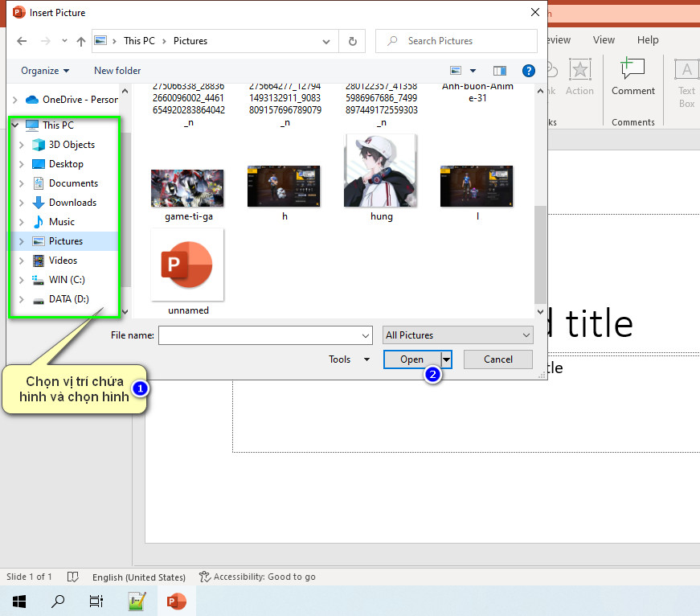This screenshot has width=700, height=616.
Task: Click the New folder button
Action: [x=117, y=71]
